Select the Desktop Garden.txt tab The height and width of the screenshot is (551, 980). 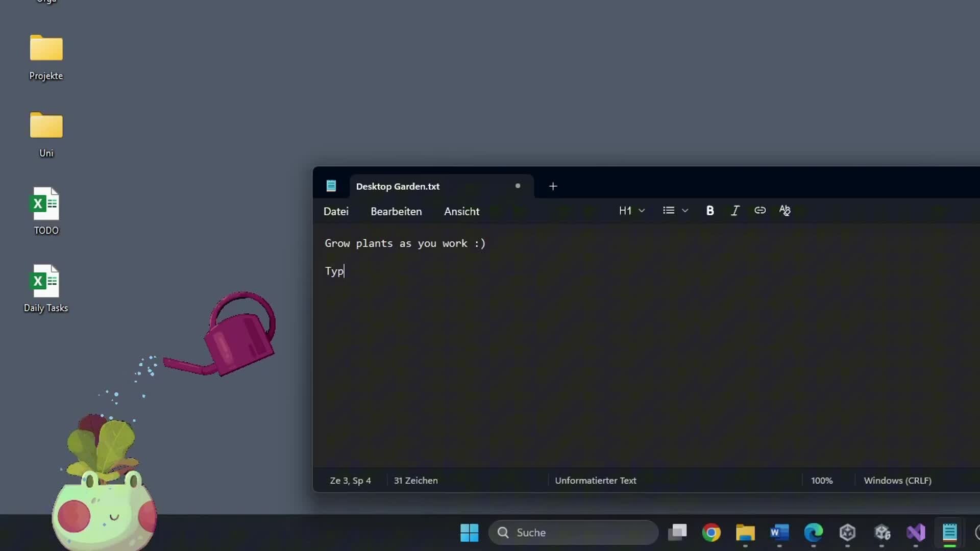398,186
